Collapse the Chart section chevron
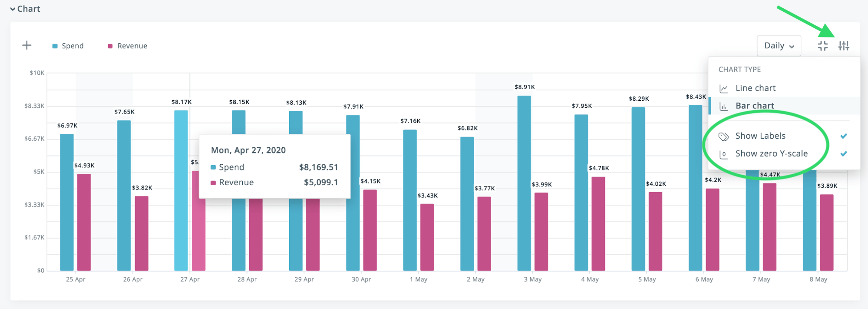The width and height of the screenshot is (868, 309). click(13, 9)
